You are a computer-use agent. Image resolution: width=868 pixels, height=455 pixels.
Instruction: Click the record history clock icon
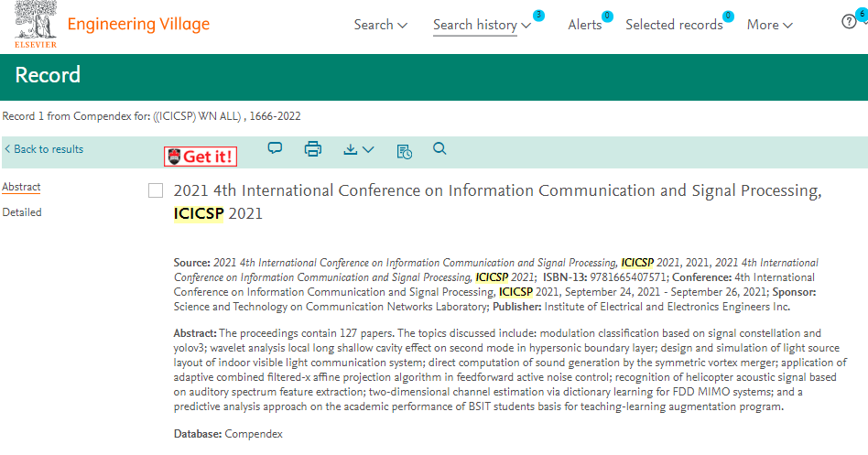pos(404,151)
